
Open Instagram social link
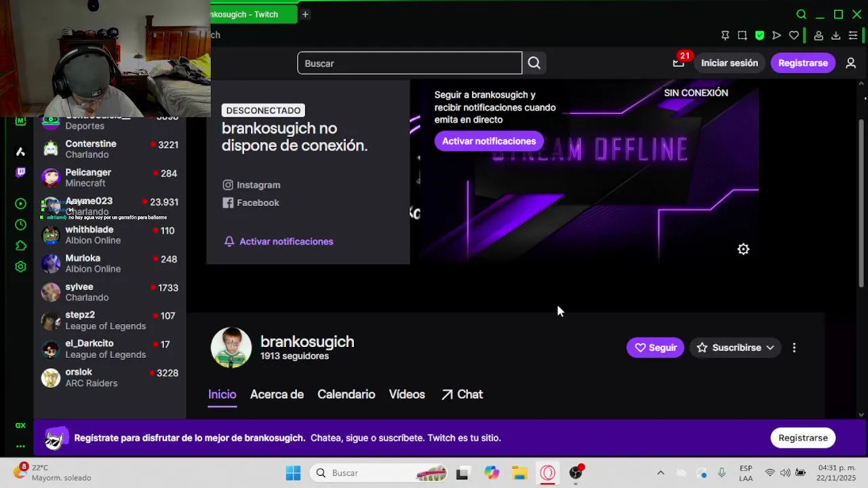pyautogui.click(x=252, y=185)
